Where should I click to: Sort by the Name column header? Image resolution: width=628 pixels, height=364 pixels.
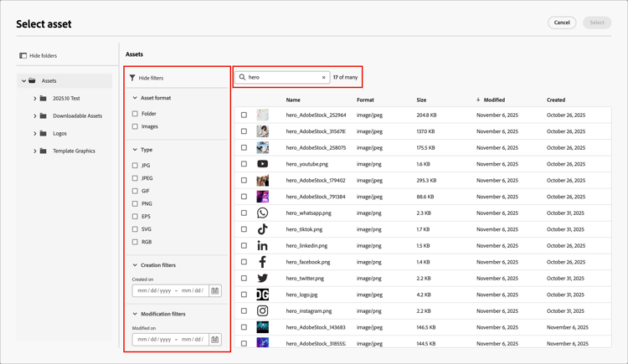[x=293, y=100]
